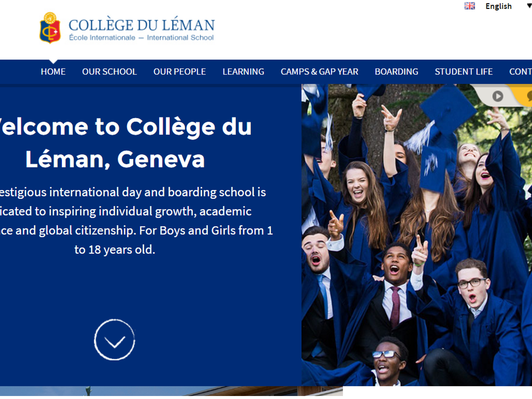Open the STUDENT LIFE menu

[464, 71]
